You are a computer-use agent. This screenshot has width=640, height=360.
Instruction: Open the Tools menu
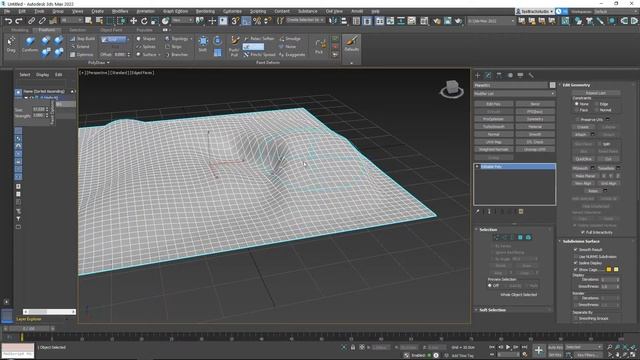(x=39, y=11)
